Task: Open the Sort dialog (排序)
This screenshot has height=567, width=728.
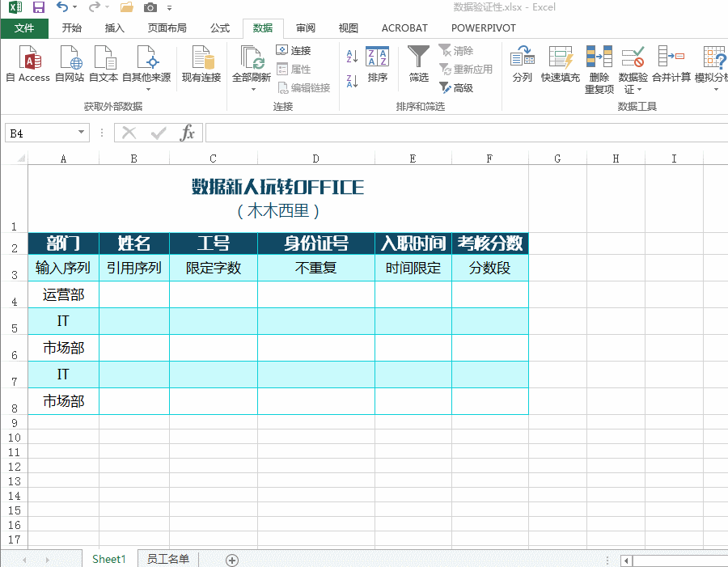Action: pos(378,64)
